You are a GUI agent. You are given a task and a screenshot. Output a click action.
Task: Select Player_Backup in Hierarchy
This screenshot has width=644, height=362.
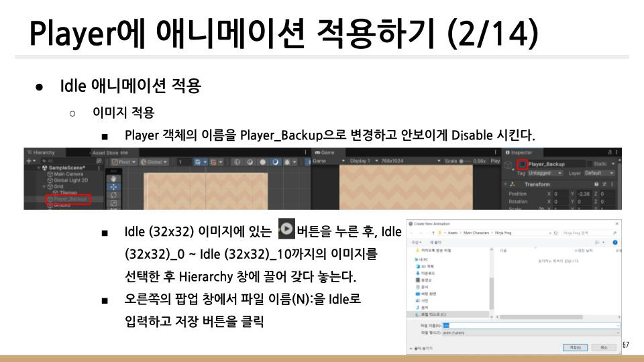(x=68, y=200)
